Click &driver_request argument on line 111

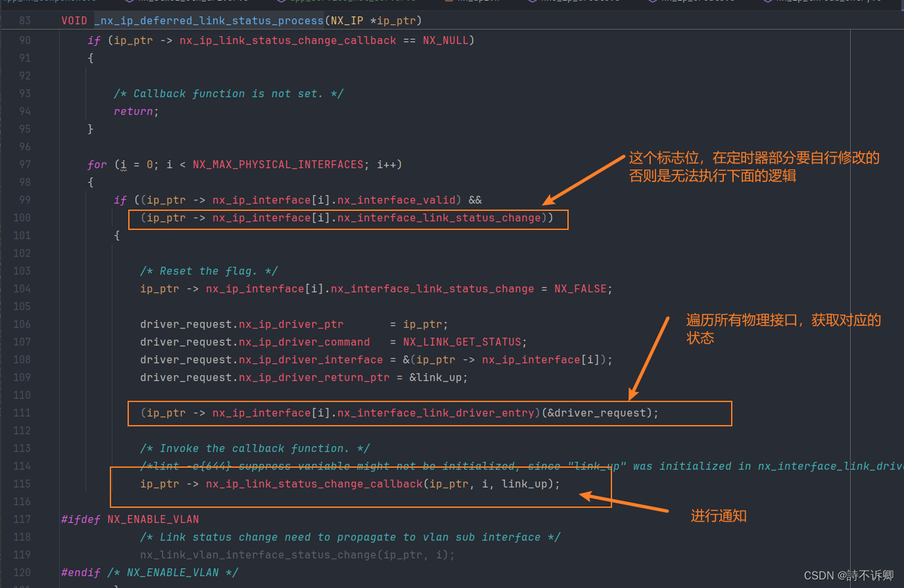pos(597,413)
